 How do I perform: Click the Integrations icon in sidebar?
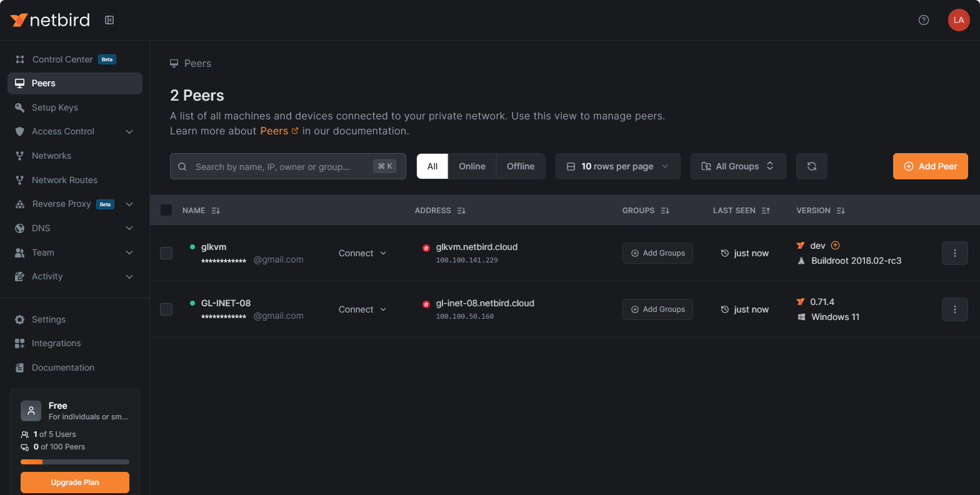[19, 343]
